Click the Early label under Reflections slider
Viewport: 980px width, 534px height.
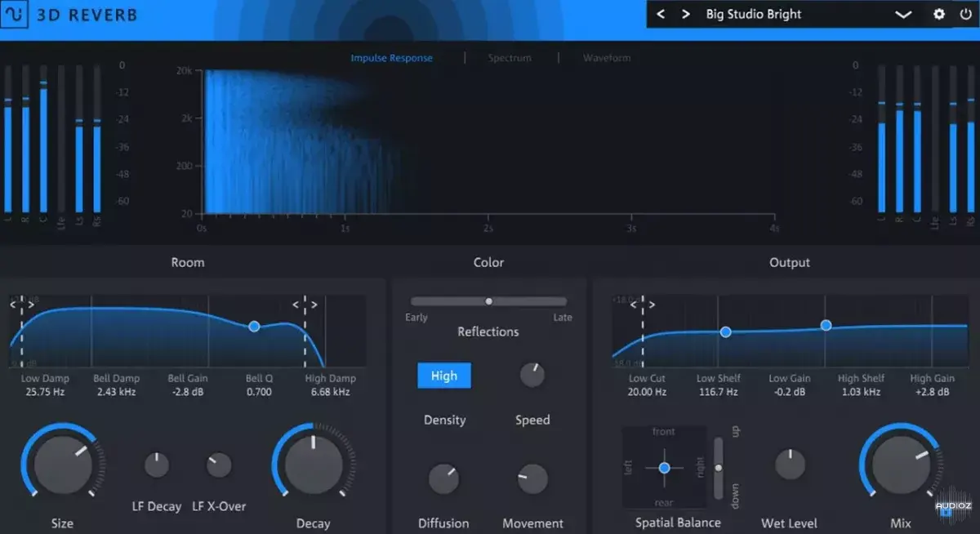pos(416,318)
